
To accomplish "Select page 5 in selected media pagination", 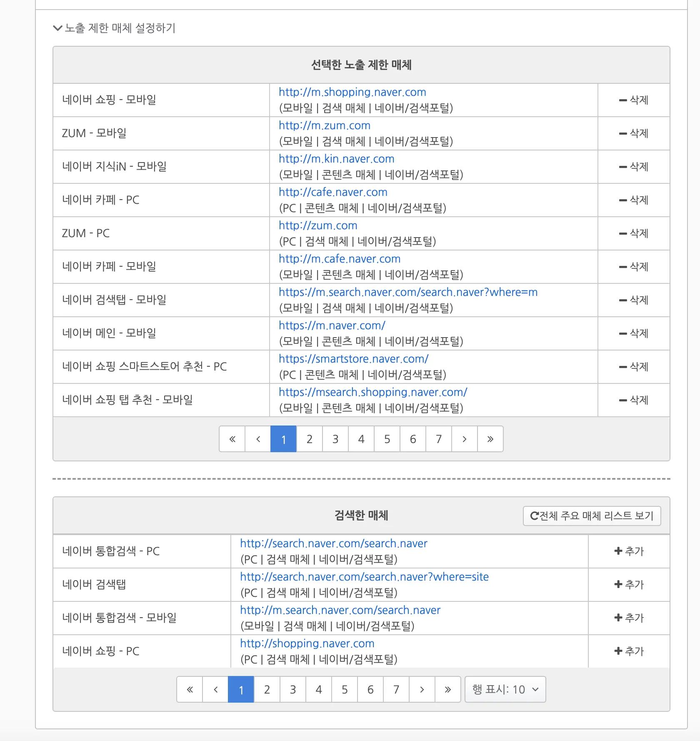I will 387,439.
